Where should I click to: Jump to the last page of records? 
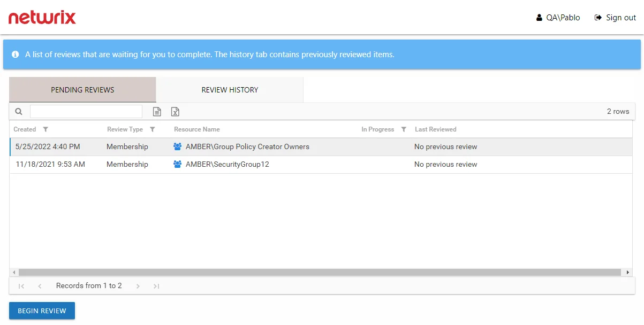(x=156, y=286)
